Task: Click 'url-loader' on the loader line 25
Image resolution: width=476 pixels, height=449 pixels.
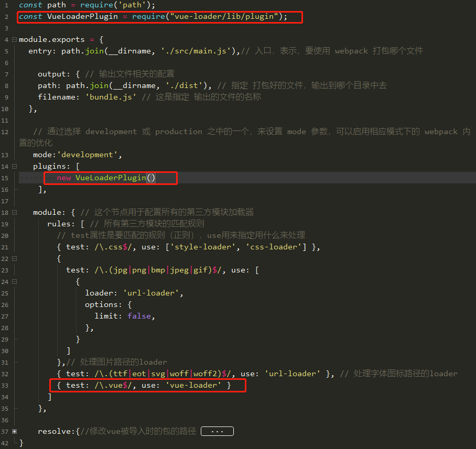Action: point(151,293)
